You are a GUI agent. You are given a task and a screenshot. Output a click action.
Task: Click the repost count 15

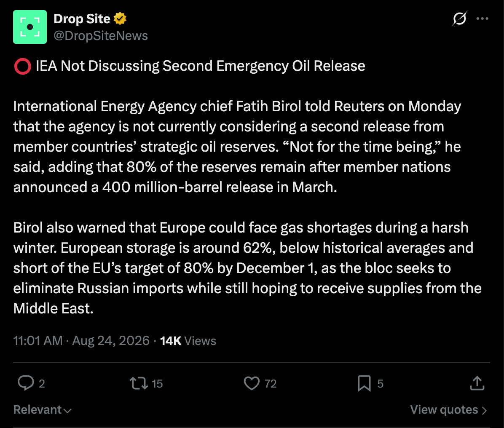(157, 384)
